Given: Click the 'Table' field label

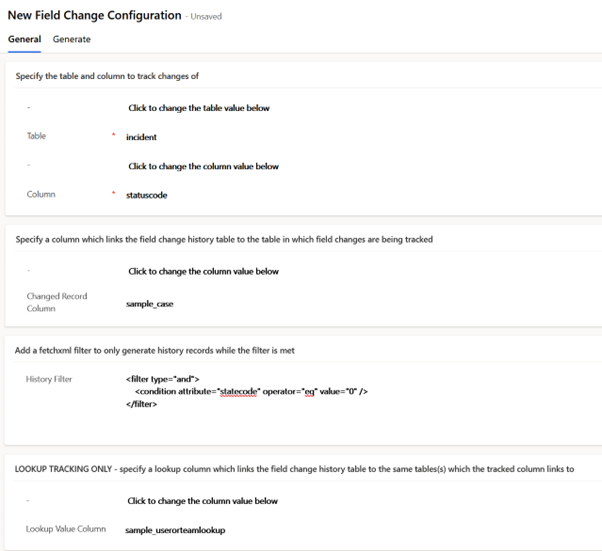Looking at the screenshot, I should click(36, 136).
